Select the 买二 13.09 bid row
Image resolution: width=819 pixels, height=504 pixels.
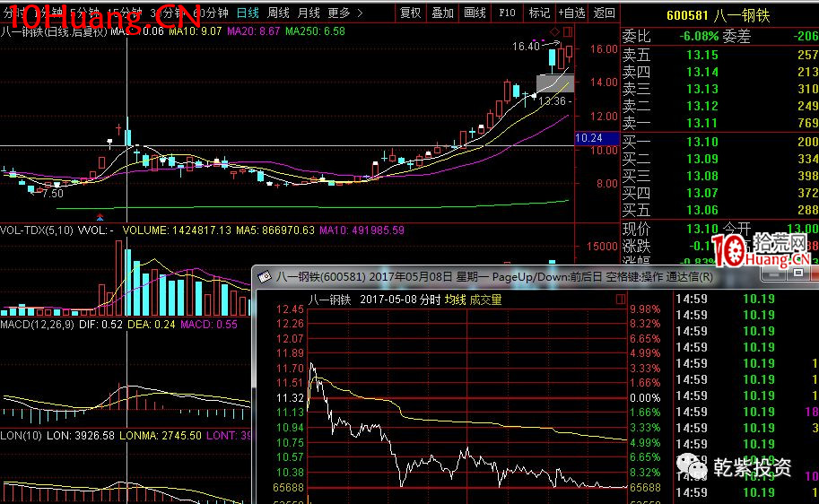pos(719,159)
